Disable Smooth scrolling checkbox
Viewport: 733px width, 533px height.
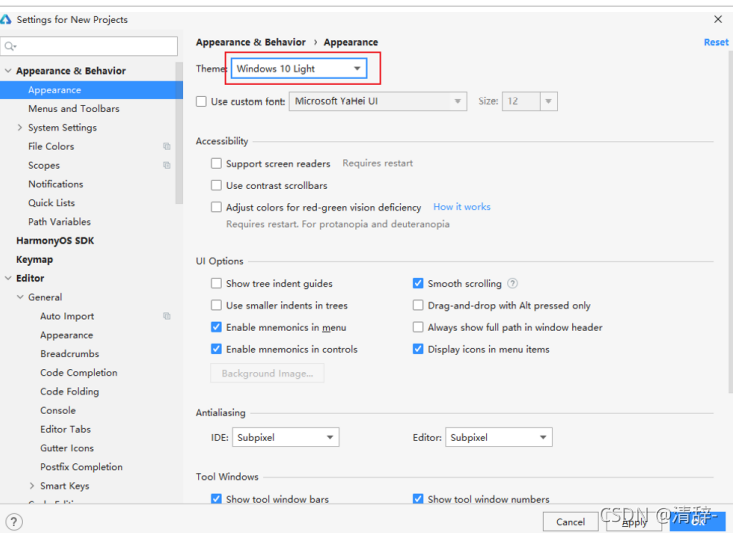(x=418, y=283)
